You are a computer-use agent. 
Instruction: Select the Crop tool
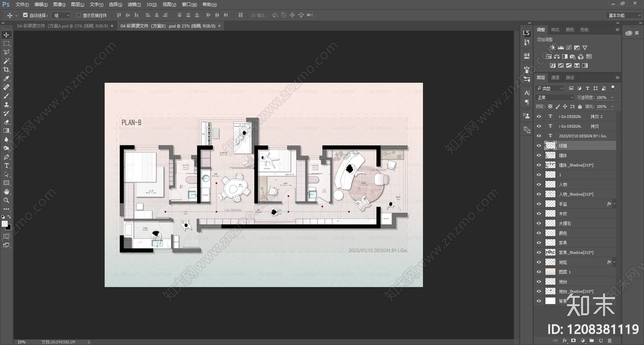tap(6, 70)
